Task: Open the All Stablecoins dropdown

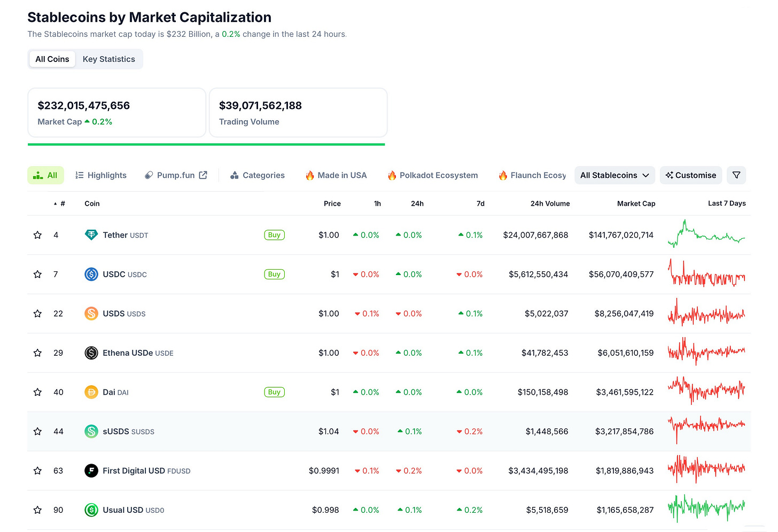Action: tap(614, 175)
